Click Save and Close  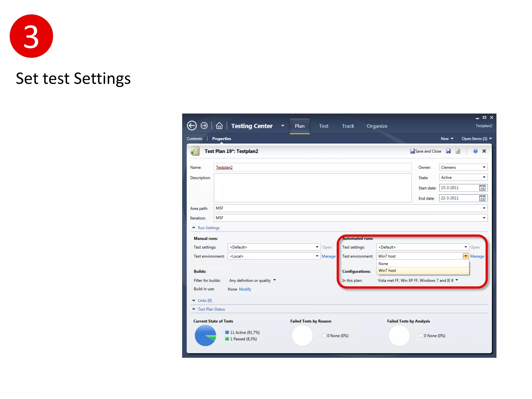coord(425,151)
